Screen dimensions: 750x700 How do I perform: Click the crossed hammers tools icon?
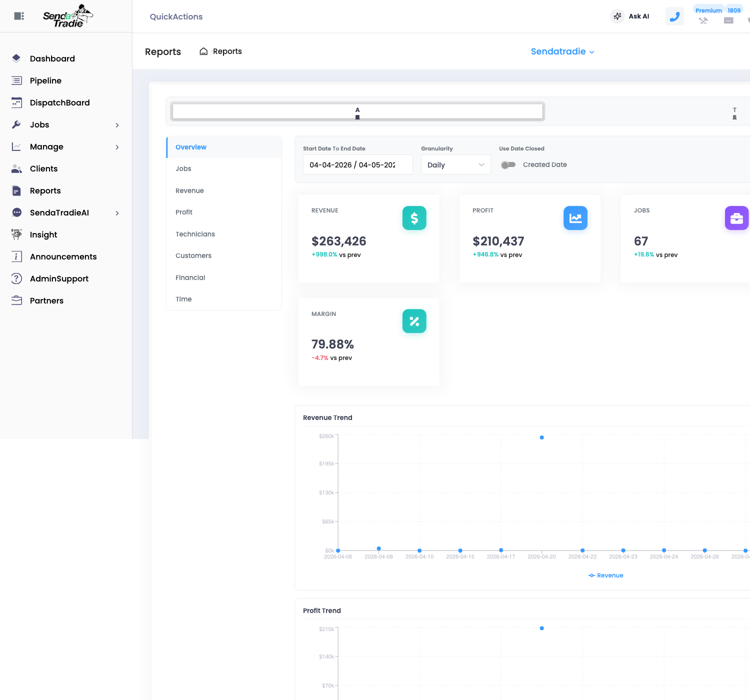point(703,20)
